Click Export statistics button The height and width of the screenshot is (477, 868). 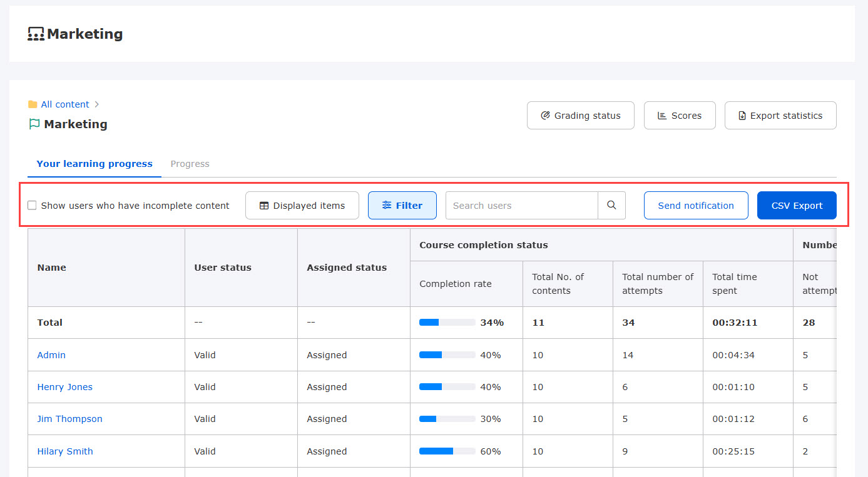(x=780, y=116)
